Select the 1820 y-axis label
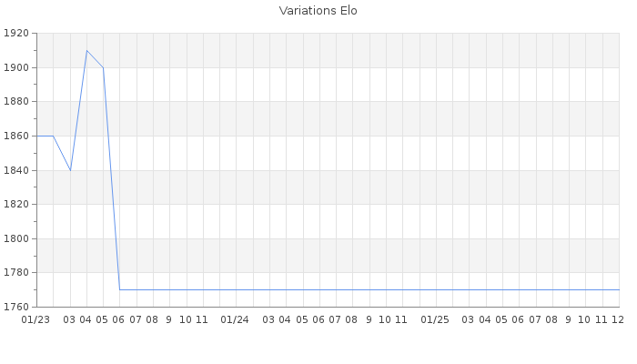The height and width of the screenshot is (364, 637). click(16, 204)
